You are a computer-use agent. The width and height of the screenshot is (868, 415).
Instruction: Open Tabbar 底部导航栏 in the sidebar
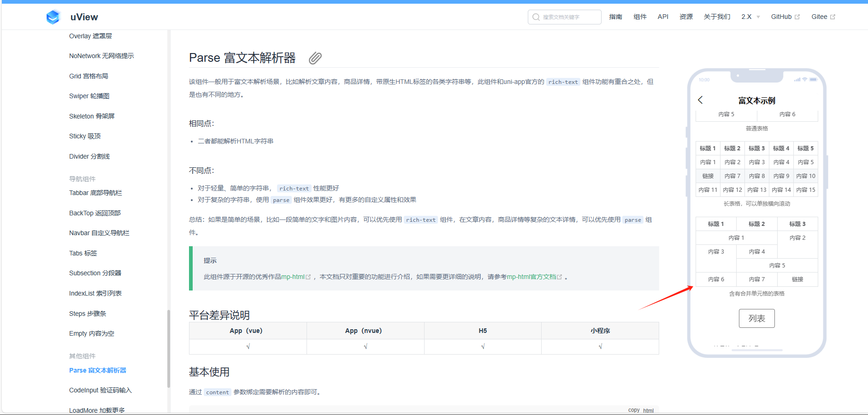pyautogui.click(x=95, y=193)
